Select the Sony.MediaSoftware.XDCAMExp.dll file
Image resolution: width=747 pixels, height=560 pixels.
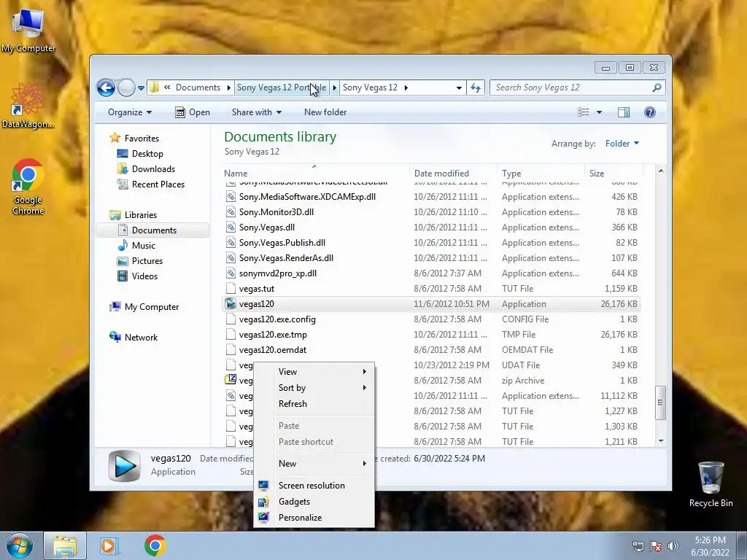[430, 197]
